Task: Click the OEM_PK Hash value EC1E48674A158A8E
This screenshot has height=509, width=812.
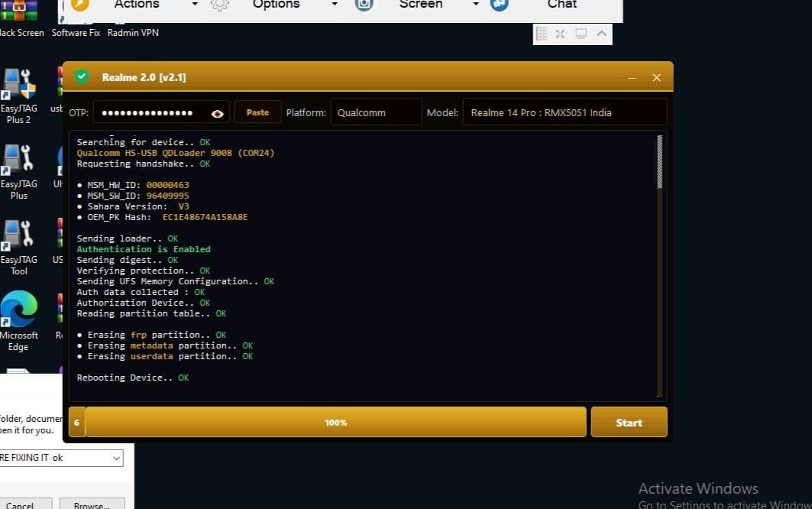Action: click(205, 217)
